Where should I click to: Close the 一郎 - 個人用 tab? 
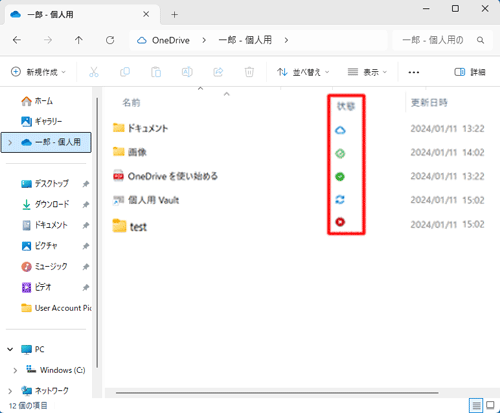[x=146, y=14]
